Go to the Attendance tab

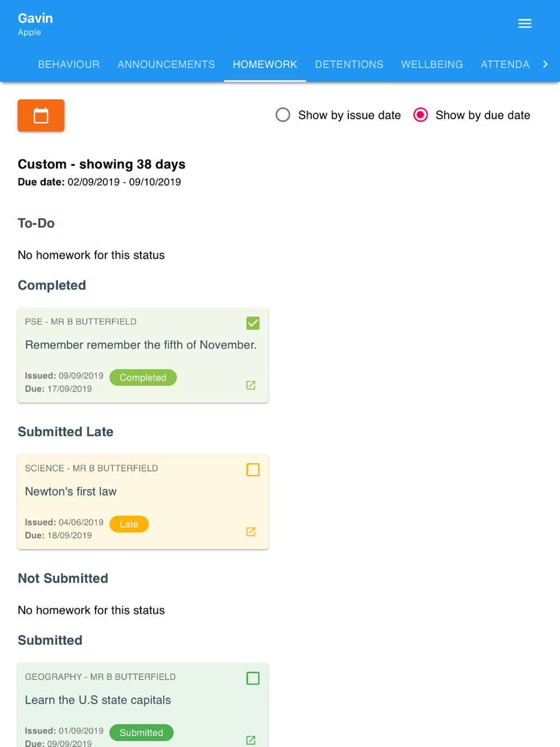(505, 64)
